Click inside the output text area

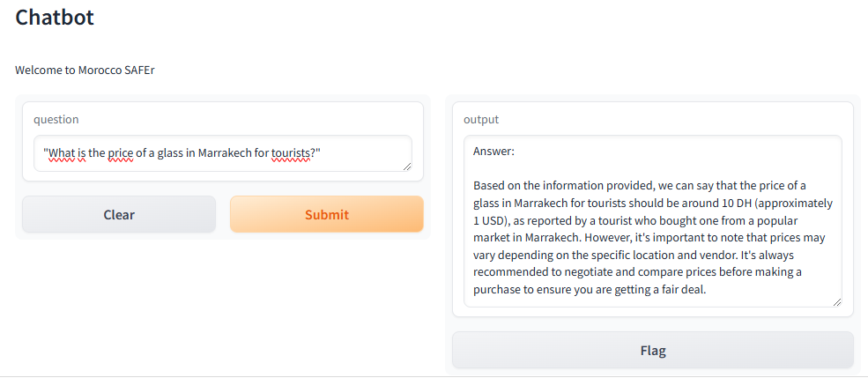[653, 221]
